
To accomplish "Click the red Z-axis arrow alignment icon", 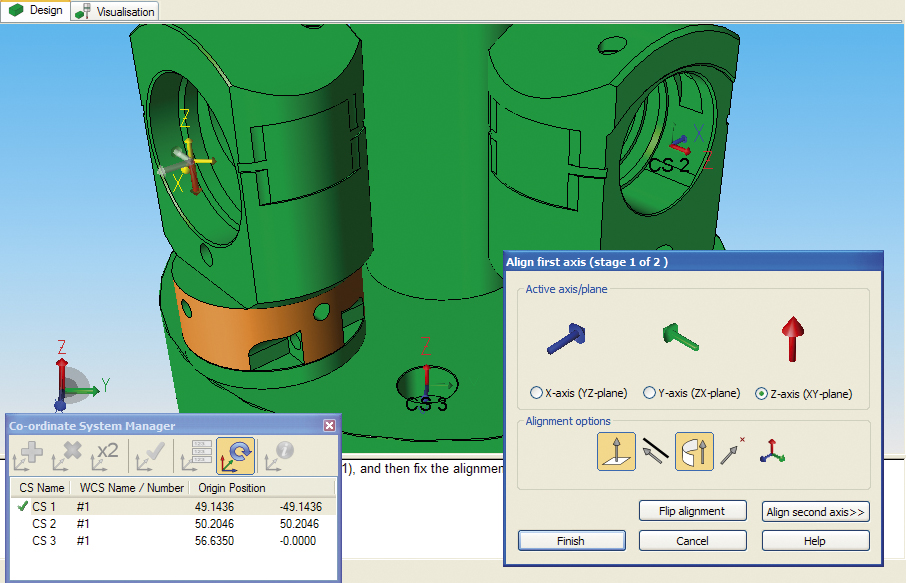I will [791, 340].
